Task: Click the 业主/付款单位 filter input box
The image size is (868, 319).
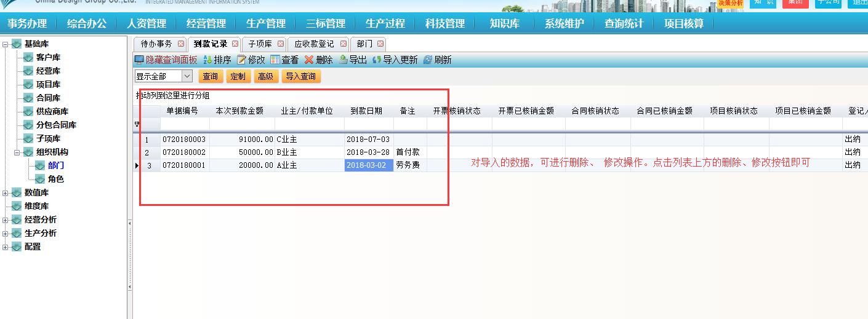Action: (x=309, y=124)
